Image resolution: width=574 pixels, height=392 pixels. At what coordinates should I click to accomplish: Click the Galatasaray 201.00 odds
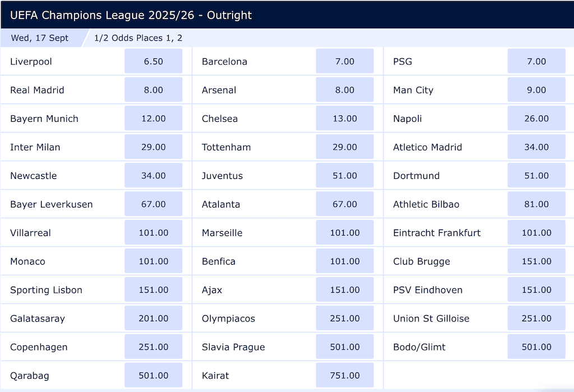pos(153,318)
